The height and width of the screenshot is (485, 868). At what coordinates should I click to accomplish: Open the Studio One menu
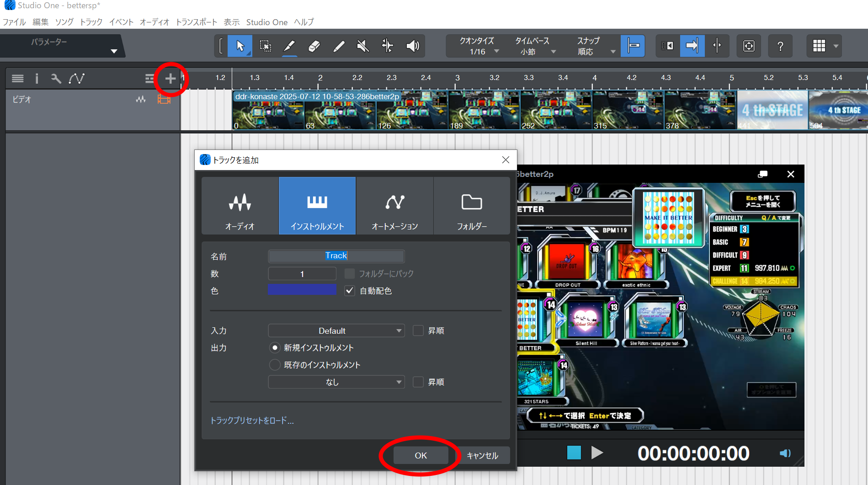coord(267,22)
